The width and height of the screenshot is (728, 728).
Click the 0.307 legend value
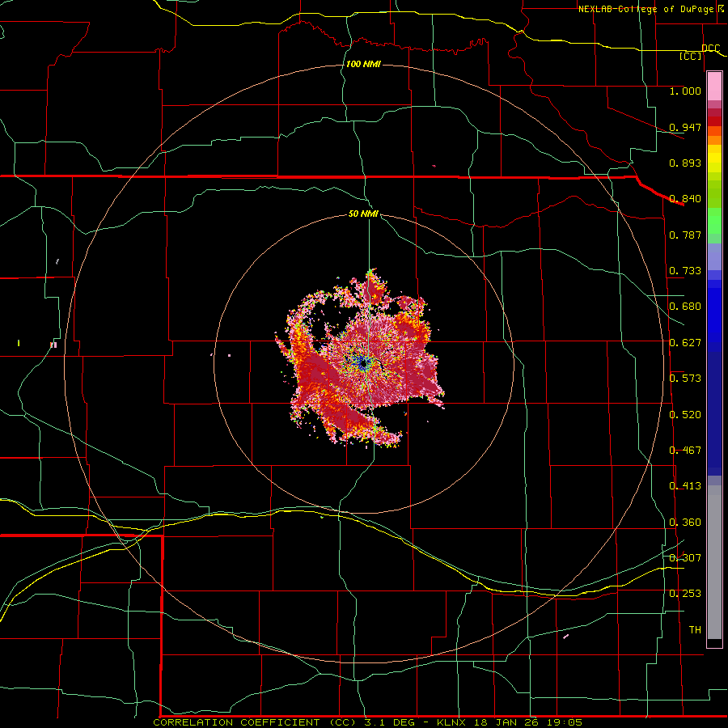coord(685,557)
